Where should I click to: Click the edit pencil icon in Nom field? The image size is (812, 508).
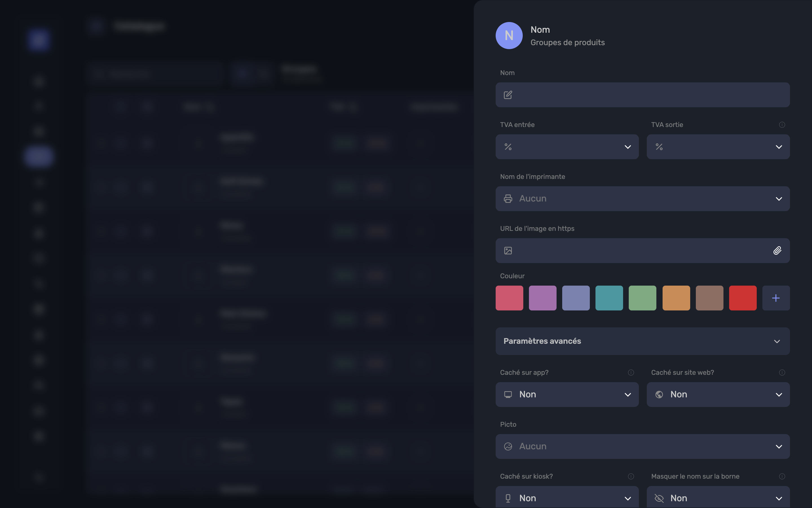(x=508, y=95)
